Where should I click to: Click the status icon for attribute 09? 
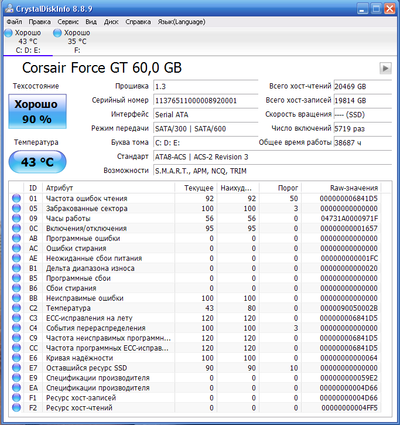16,218
